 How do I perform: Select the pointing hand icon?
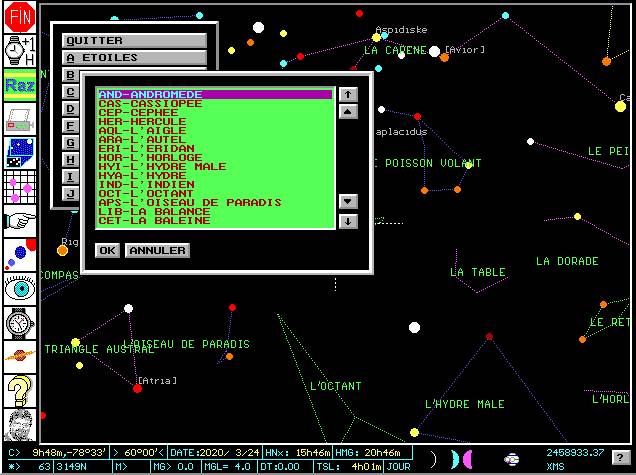[20, 221]
